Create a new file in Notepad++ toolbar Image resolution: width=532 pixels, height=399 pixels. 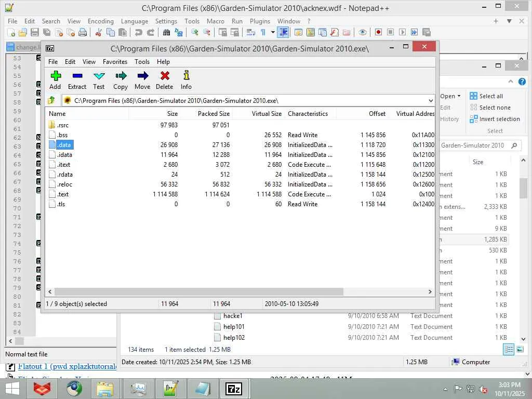[11, 32]
